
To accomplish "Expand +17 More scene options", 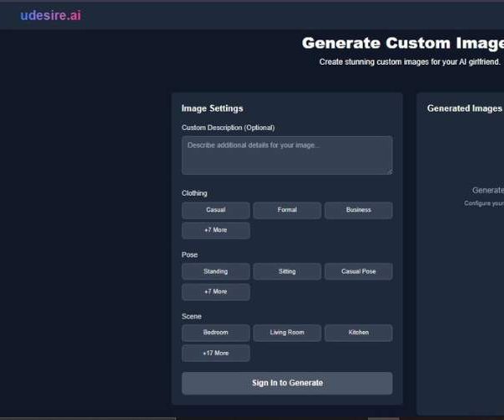I will coord(216,353).
